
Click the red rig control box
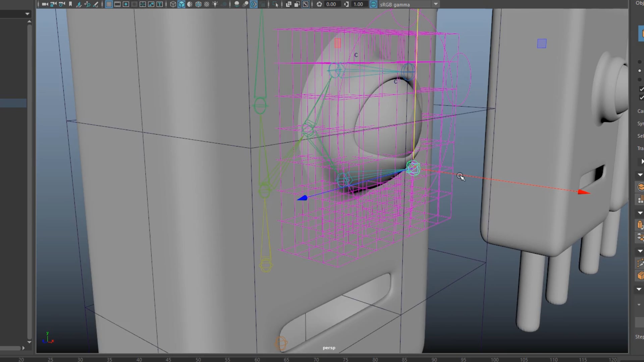[337, 43]
